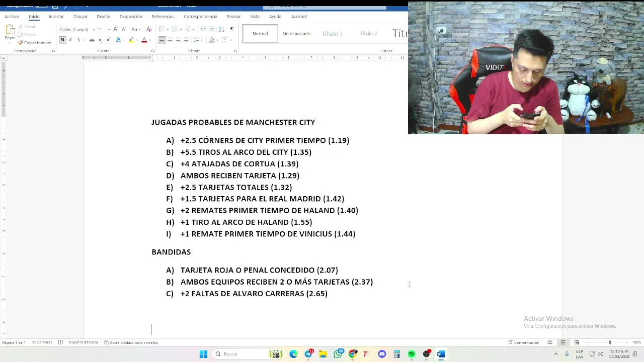This screenshot has width=644, height=362.
Task: Justify the paragraph text
Action: click(186, 40)
